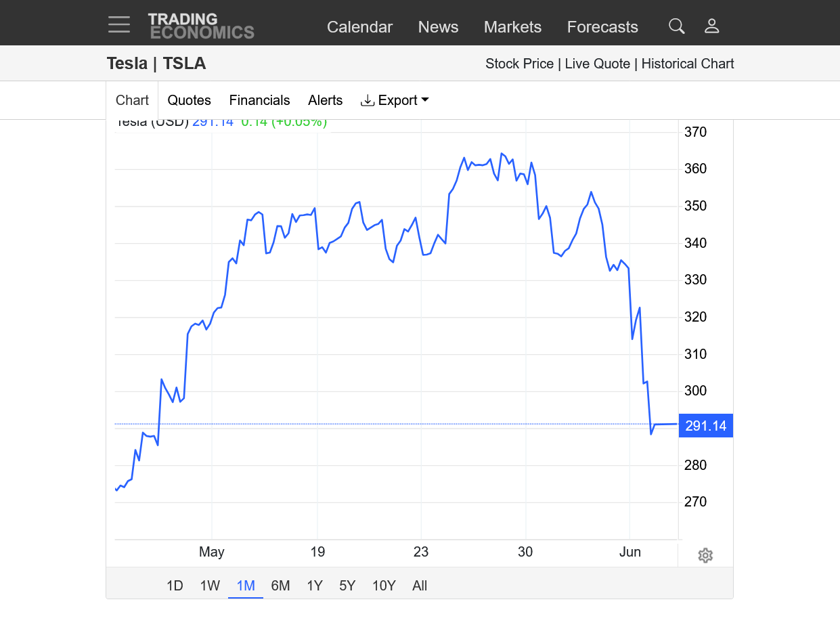This screenshot has width=840, height=627.
Task: Select the Chart tab
Action: click(x=132, y=100)
